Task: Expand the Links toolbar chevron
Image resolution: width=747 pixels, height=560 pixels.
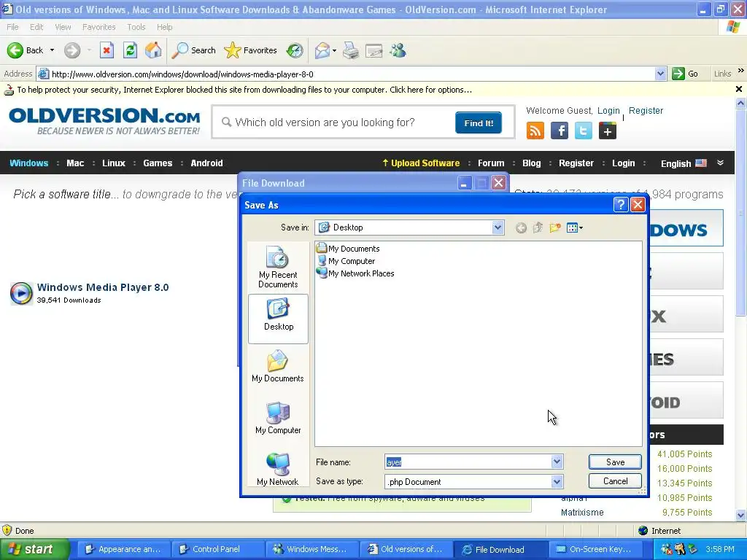Action: [x=741, y=71]
